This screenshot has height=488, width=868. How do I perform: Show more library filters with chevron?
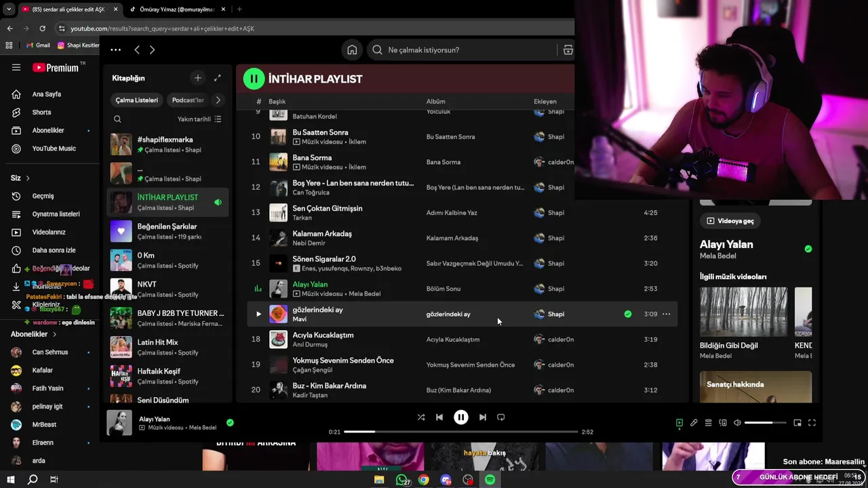(x=218, y=100)
